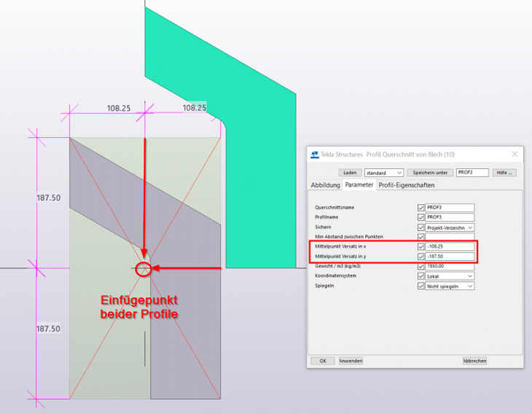Viewport: 532px width, 414px height.
Task: Click the Tekla Structures logo icon in dialog title
Action: (315, 155)
